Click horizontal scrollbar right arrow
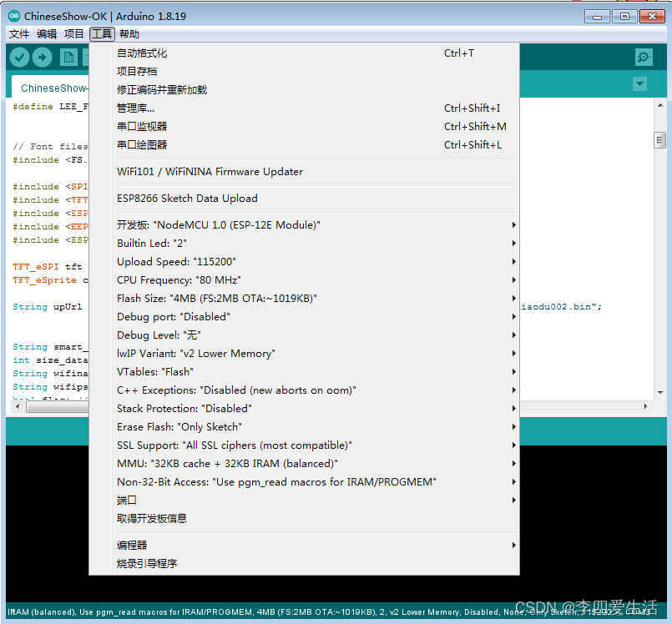Screen dimensions: 672x624 click(x=646, y=406)
